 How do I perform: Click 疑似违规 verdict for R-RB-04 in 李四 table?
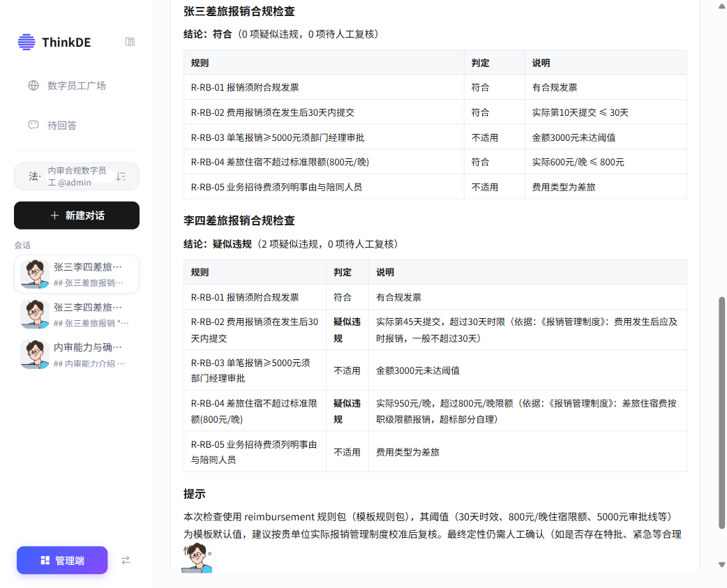tap(347, 411)
